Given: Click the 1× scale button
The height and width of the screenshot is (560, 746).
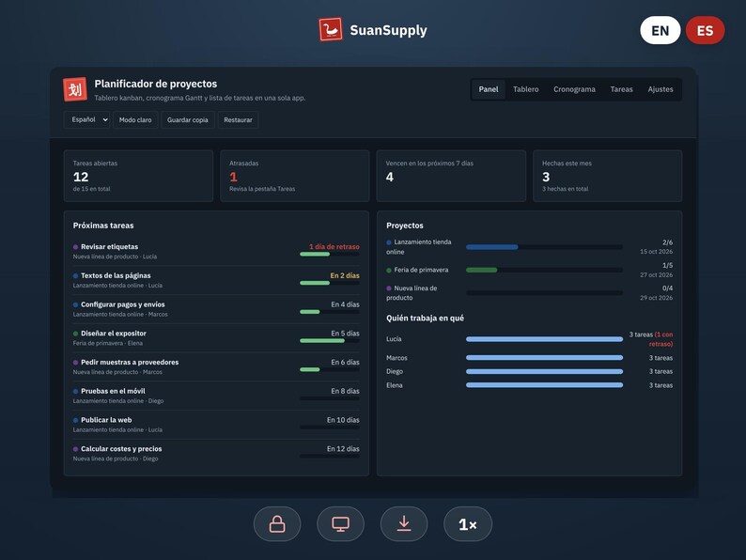Looking at the screenshot, I should (468, 524).
